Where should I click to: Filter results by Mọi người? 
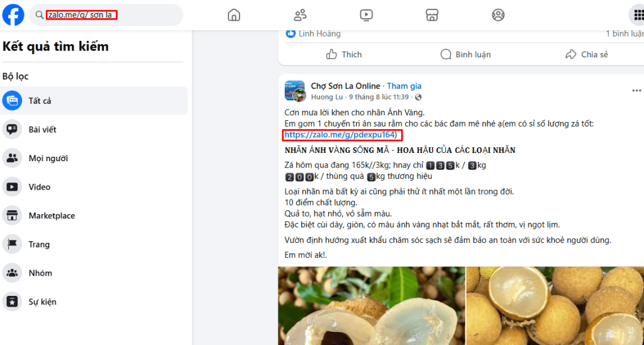point(94,158)
